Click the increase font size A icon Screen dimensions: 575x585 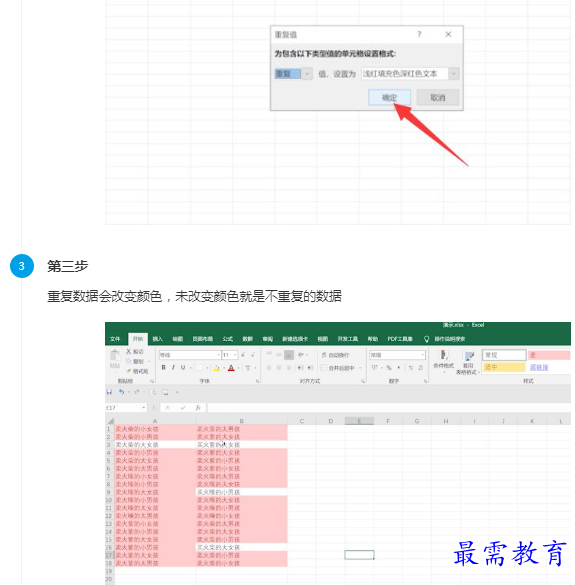[243, 355]
